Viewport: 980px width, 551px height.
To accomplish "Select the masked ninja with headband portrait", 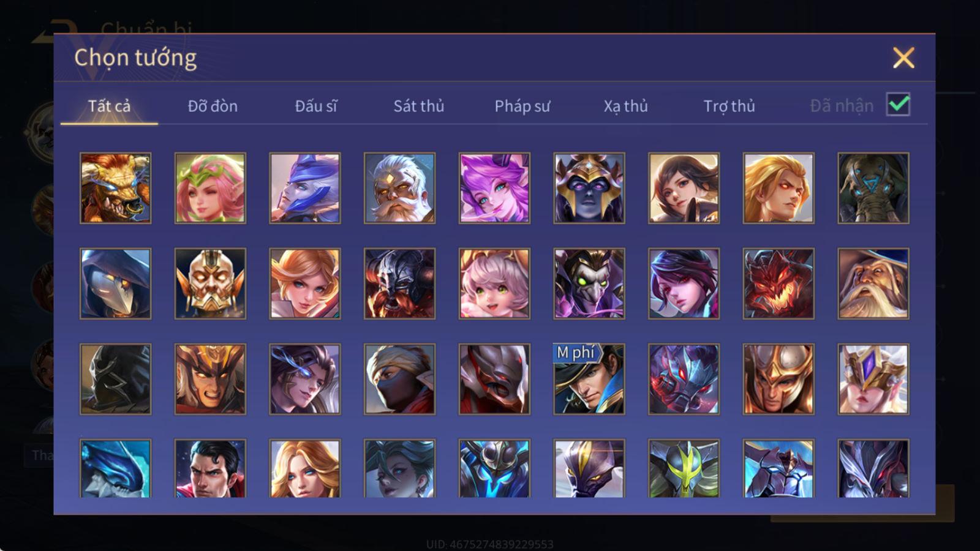I will pos(399,379).
